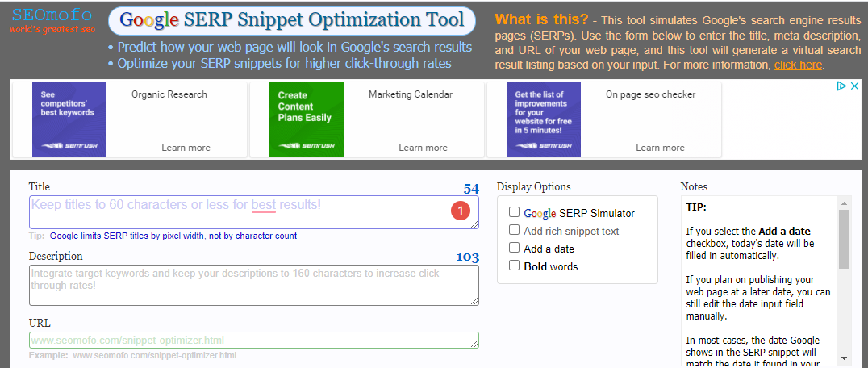Click the Notes scrollbar down arrow
Screen dimensions: 868x368
pos(844,358)
